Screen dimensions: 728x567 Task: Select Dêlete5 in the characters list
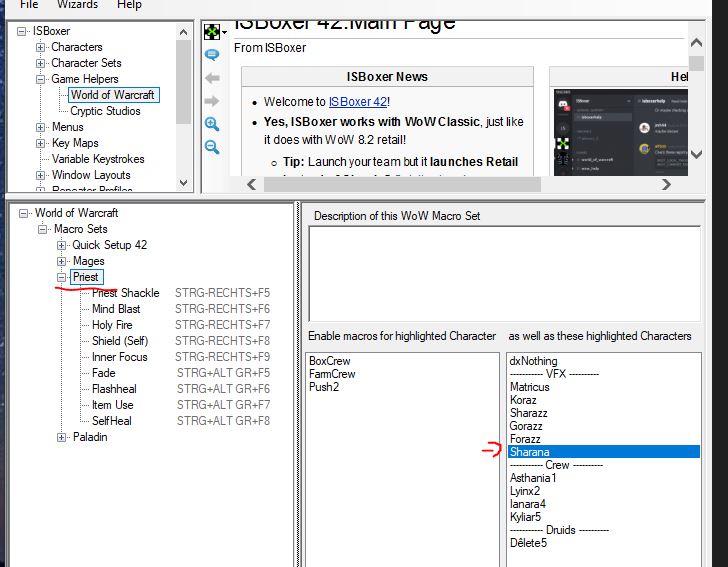pyautogui.click(x=528, y=543)
